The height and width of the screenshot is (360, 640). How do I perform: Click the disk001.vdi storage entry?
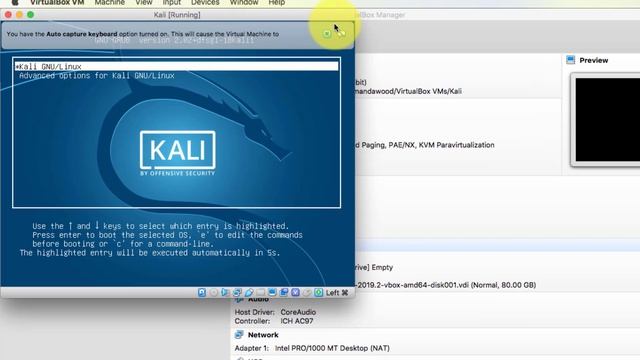[x=446, y=285]
